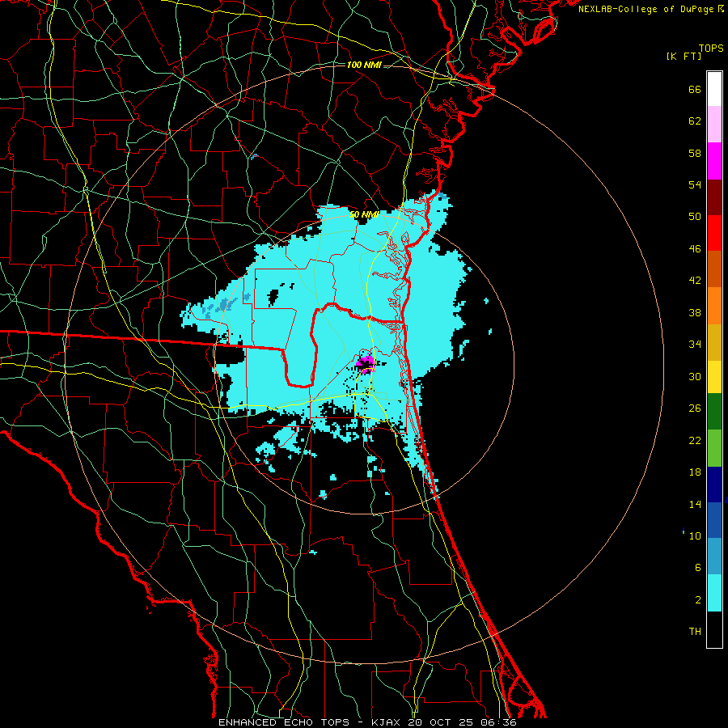Choose the dark green legend segment
Image resolution: width=728 pixels, height=728 pixels.
(x=714, y=412)
